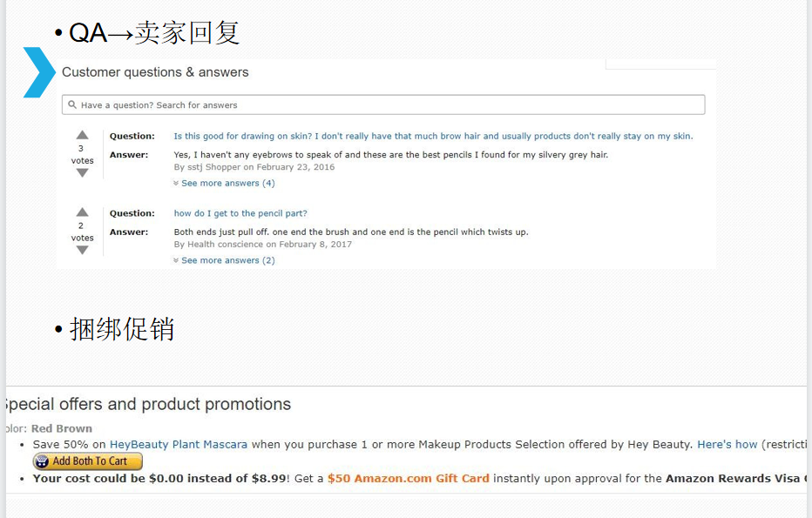Focus the Search for answers field
This screenshot has width=812, height=518.
383,104
